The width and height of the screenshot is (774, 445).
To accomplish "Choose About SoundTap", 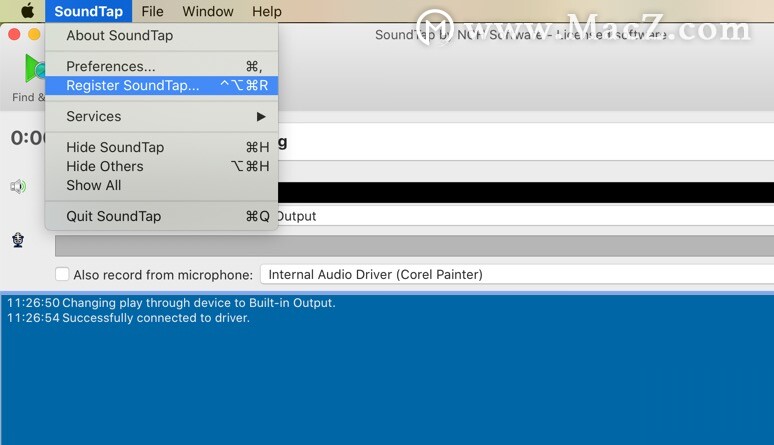I will (x=161, y=36).
